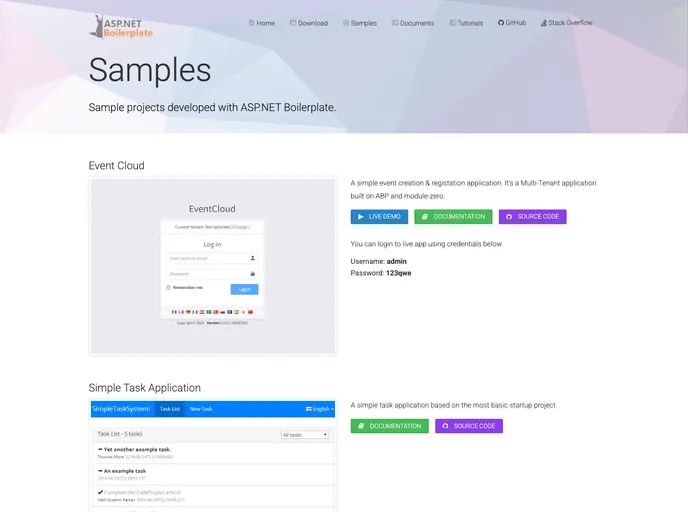The image size is (688, 512).
Task: Click the username field in EventCloud screenshot
Action: click(x=212, y=258)
